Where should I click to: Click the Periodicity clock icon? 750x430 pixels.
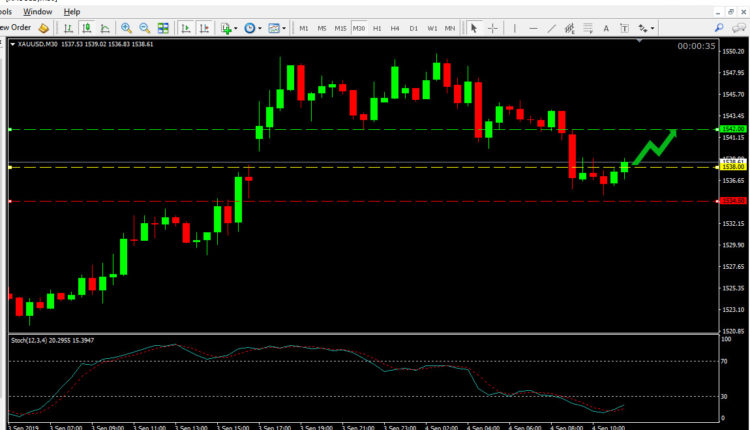click(x=249, y=28)
